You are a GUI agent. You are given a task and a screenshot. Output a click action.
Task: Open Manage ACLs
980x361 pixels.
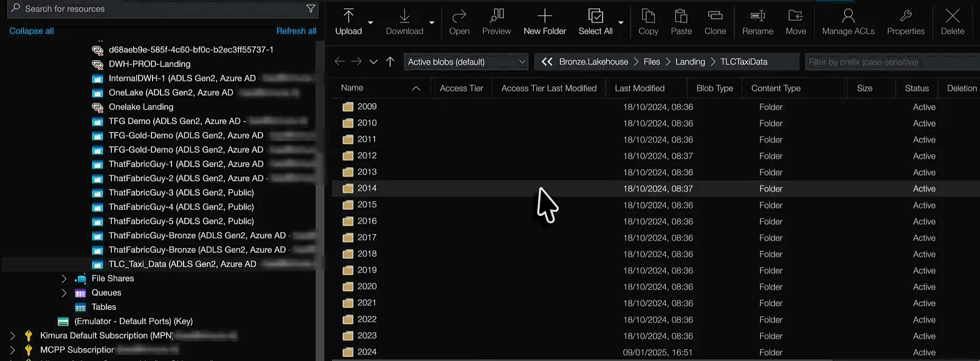tap(848, 22)
